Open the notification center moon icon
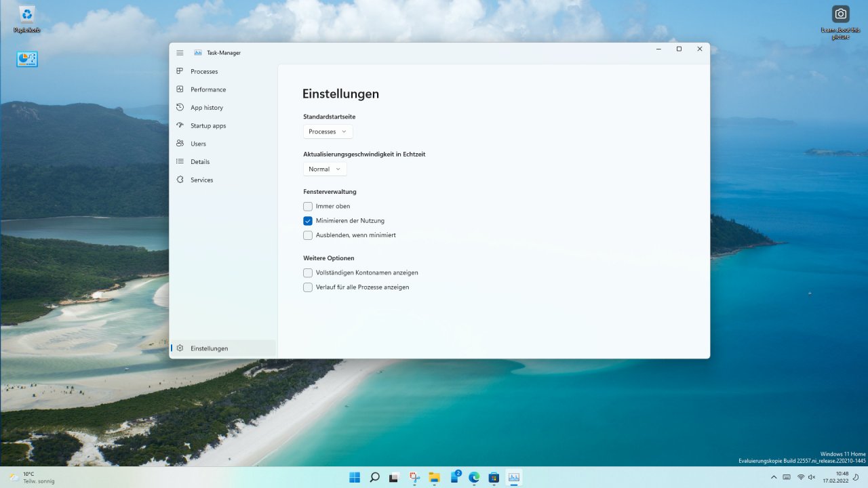 (856, 477)
